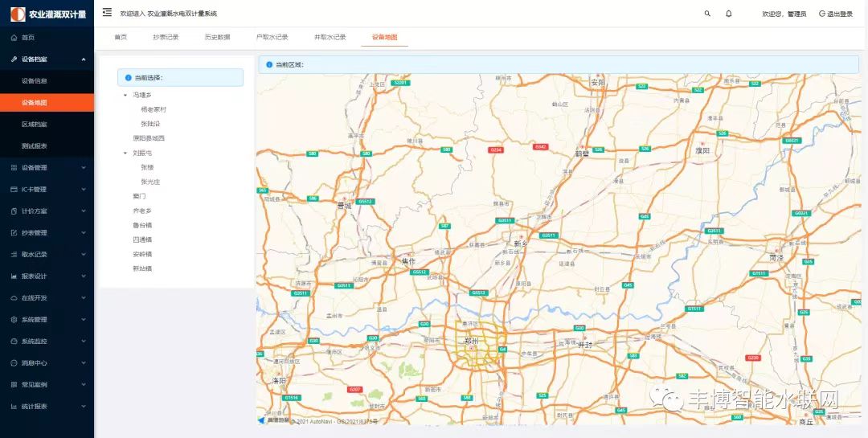Click the 系统管理 gear icon
Screen dimensions: 868x438
(x=14, y=320)
